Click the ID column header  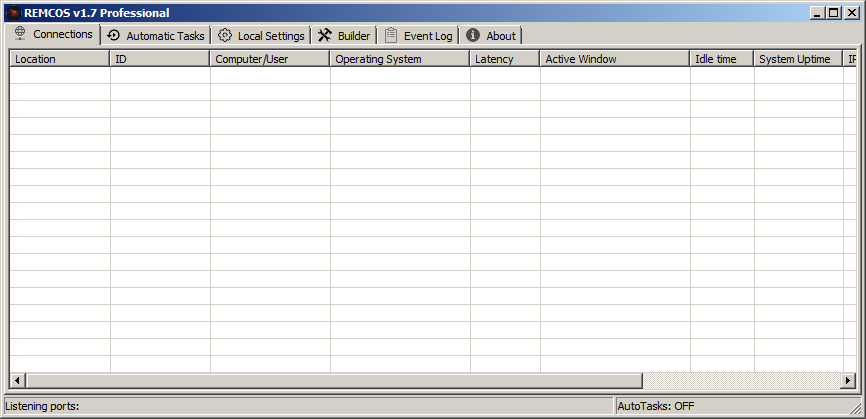tap(160, 59)
